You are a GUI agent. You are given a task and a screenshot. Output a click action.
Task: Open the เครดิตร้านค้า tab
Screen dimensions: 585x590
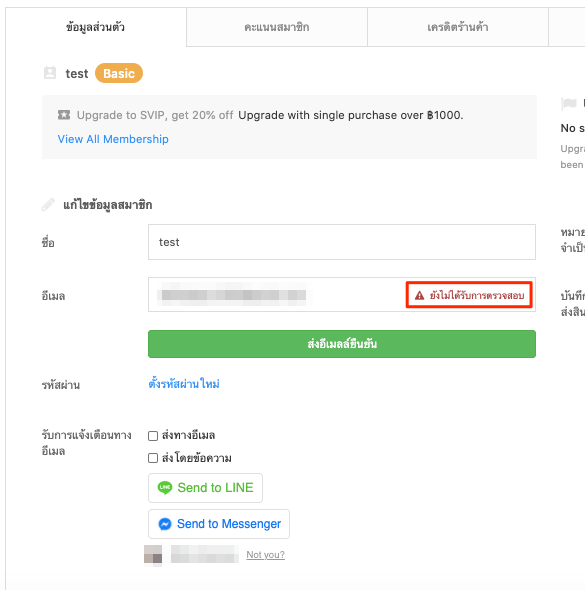(x=458, y=27)
